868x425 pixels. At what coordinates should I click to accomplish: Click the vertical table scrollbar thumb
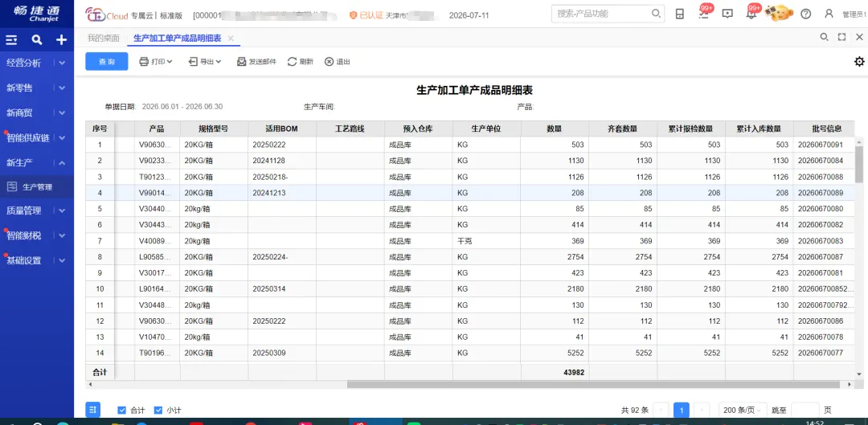pyautogui.click(x=858, y=164)
